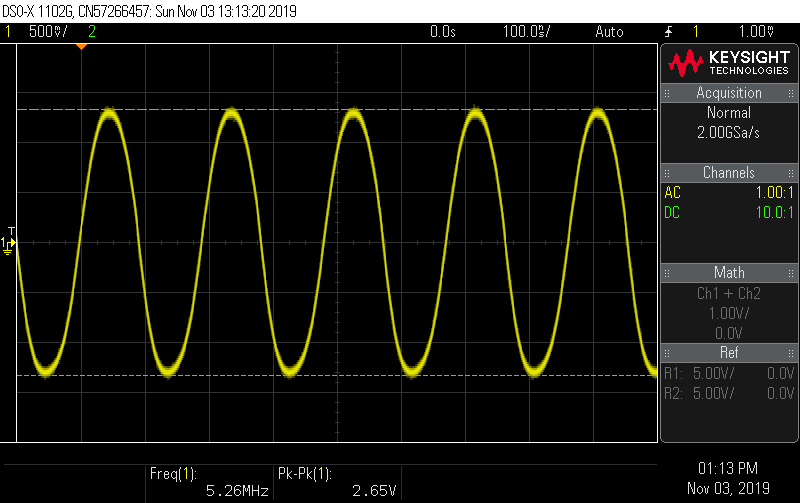Click the grip dots left of Ref header

tap(667, 353)
